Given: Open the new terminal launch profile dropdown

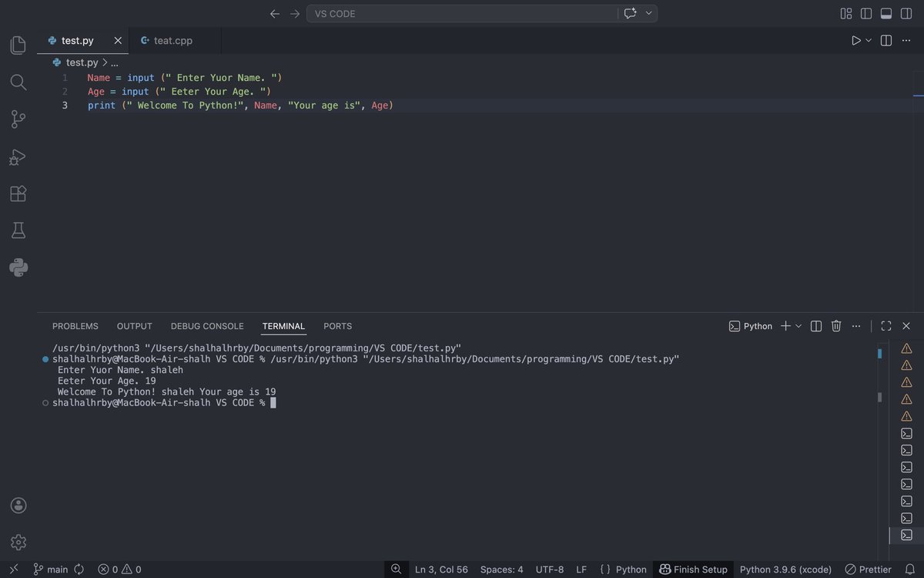Looking at the screenshot, I should click(x=798, y=326).
